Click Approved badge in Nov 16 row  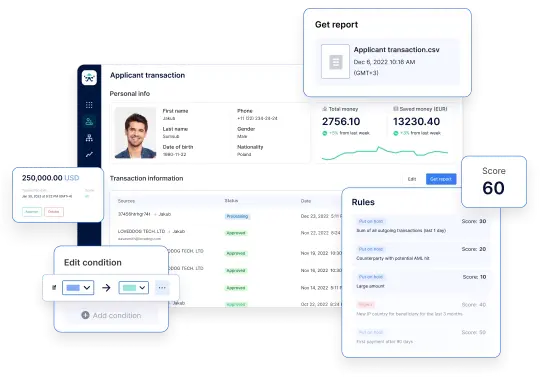click(236, 271)
